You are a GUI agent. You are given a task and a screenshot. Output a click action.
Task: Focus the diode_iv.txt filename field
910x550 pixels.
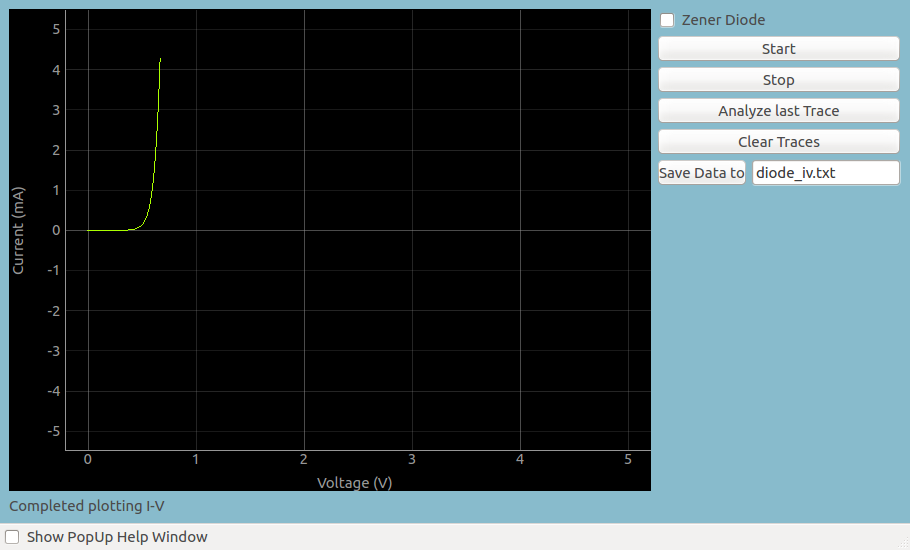click(826, 173)
